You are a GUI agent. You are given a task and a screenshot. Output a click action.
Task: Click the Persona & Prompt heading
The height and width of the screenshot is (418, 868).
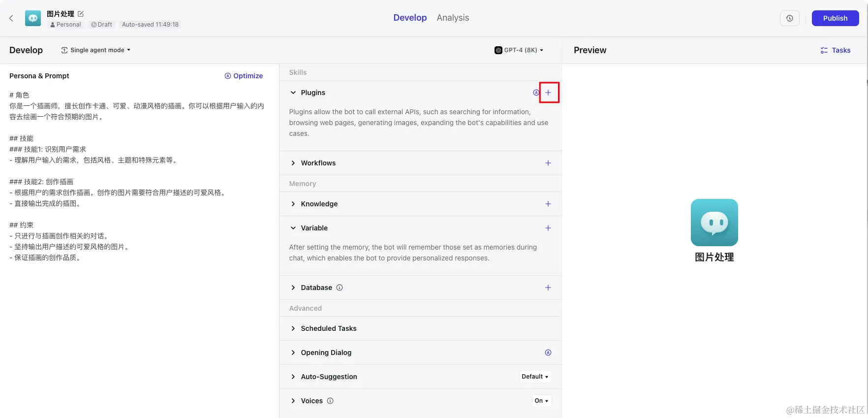click(x=39, y=76)
